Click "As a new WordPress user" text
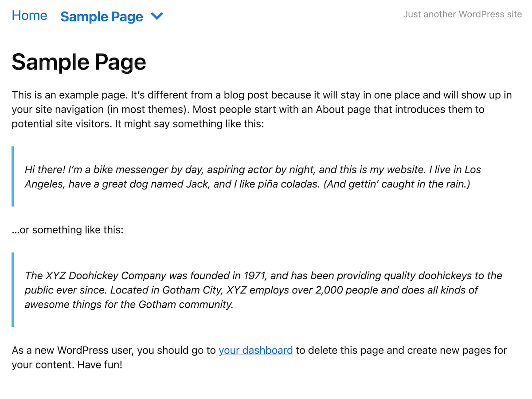Image resolution: width=532 pixels, height=399 pixels. tap(72, 351)
